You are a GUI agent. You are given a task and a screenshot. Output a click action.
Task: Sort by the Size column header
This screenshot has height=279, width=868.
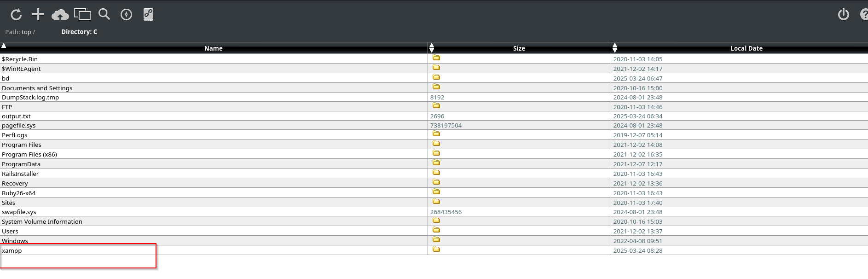click(519, 48)
